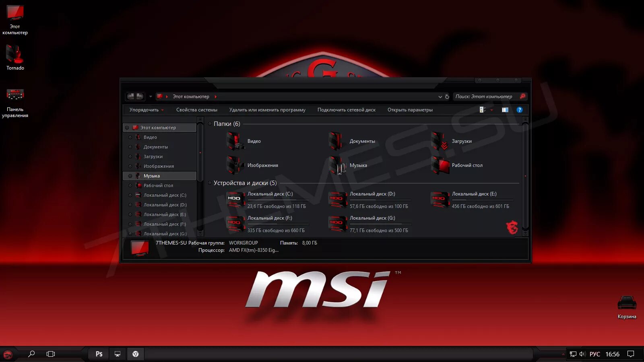Click the volume tray icon
The width and height of the screenshot is (644, 362).
point(582,354)
